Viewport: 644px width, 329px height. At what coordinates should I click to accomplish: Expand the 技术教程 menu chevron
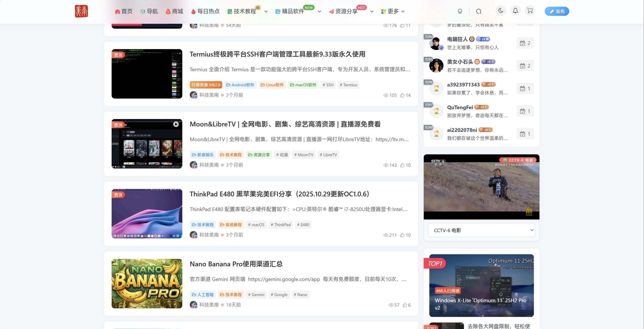tap(266, 12)
